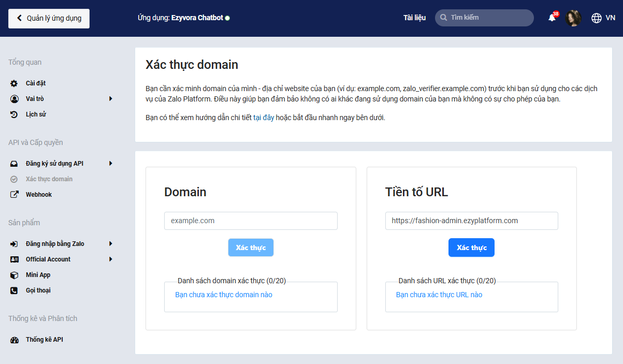
Task: Click the globe language icon
Action: 597,18
